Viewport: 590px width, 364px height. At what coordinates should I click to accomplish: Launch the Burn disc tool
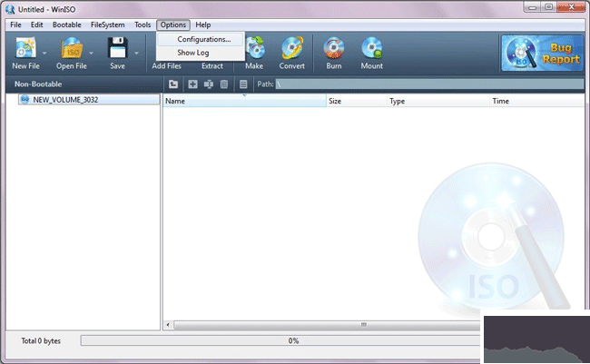point(334,48)
